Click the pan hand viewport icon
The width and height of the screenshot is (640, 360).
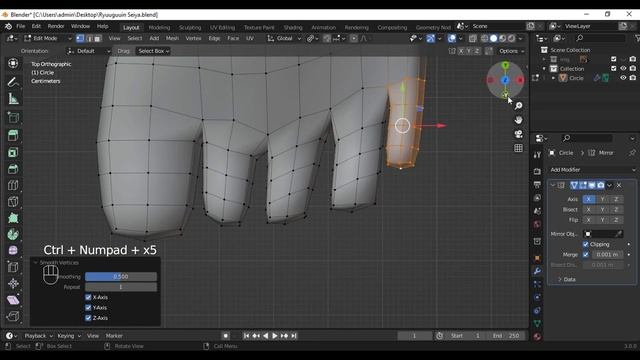(518, 120)
